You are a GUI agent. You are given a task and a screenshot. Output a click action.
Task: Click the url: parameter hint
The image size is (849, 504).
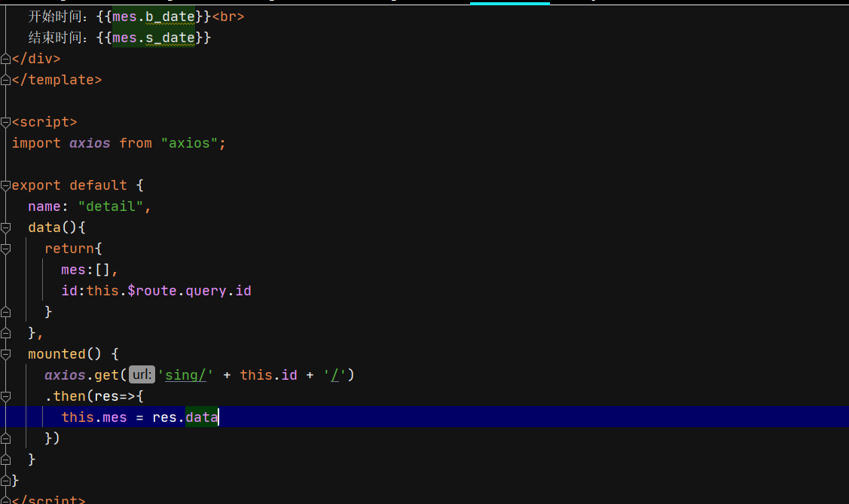(142, 374)
